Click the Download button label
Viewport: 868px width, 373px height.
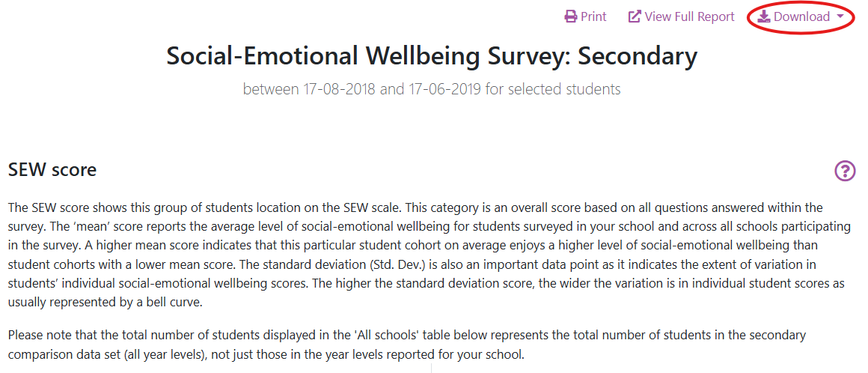tap(801, 16)
